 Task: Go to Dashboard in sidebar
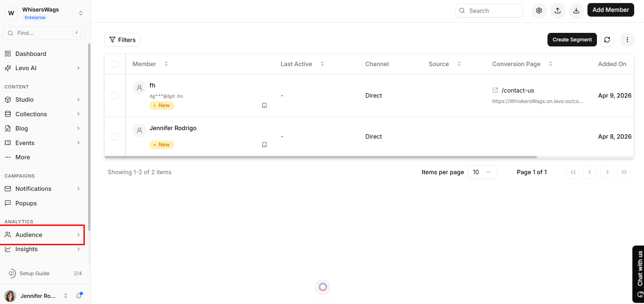click(31, 54)
